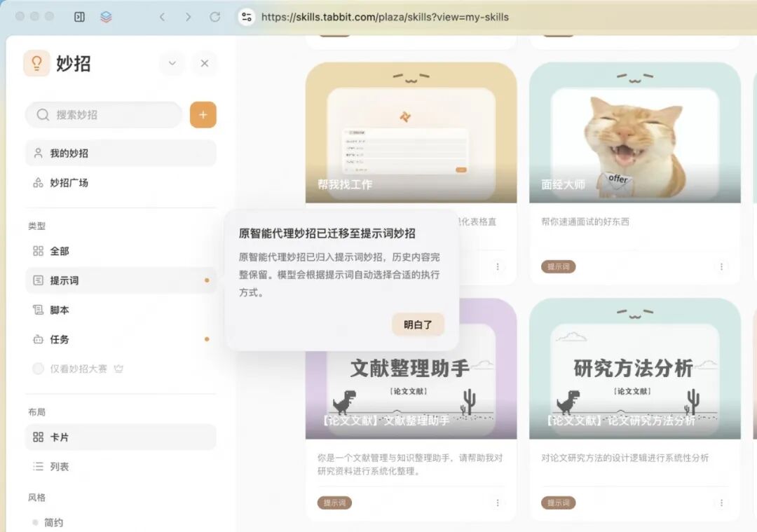This screenshot has width=757, height=532.
Task: Toggle the browser sidebar panel icon
Action: (x=80, y=17)
